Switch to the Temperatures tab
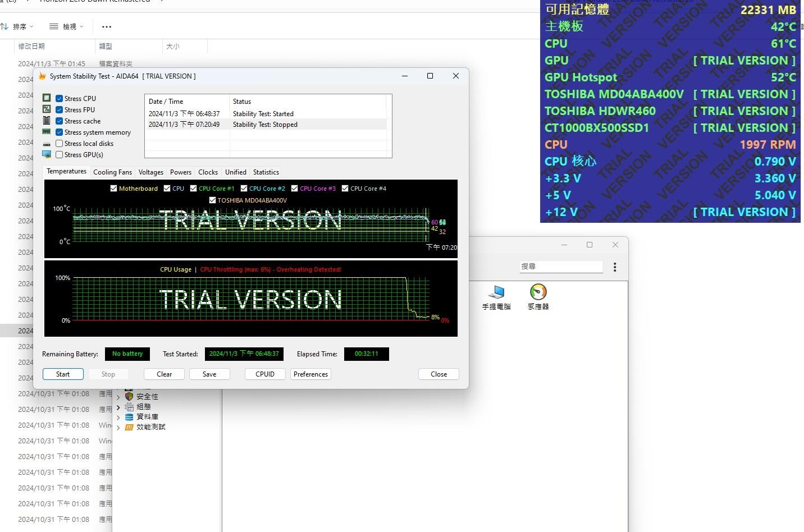The height and width of the screenshot is (532, 804). pos(66,171)
